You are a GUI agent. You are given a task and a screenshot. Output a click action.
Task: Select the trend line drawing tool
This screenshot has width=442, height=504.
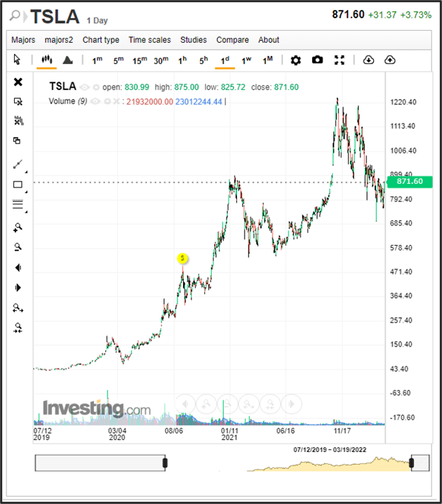pyautogui.click(x=18, y=164)
